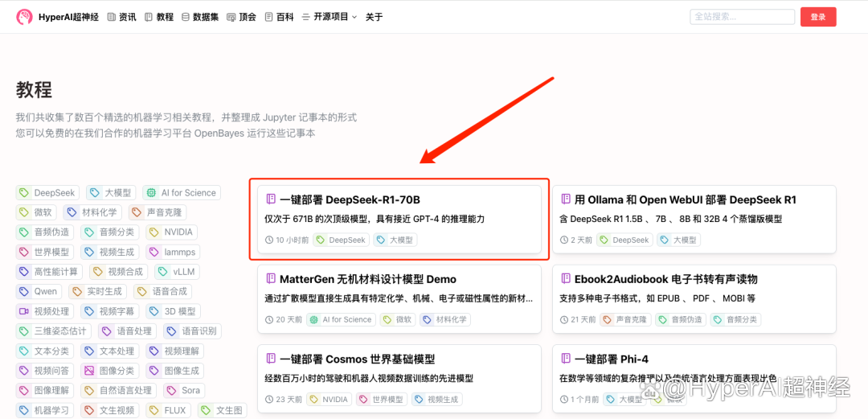The image size is (868, 419).
Task: Expand the 开源项目 dropdown menu
Action: click(x=330, y=17)
